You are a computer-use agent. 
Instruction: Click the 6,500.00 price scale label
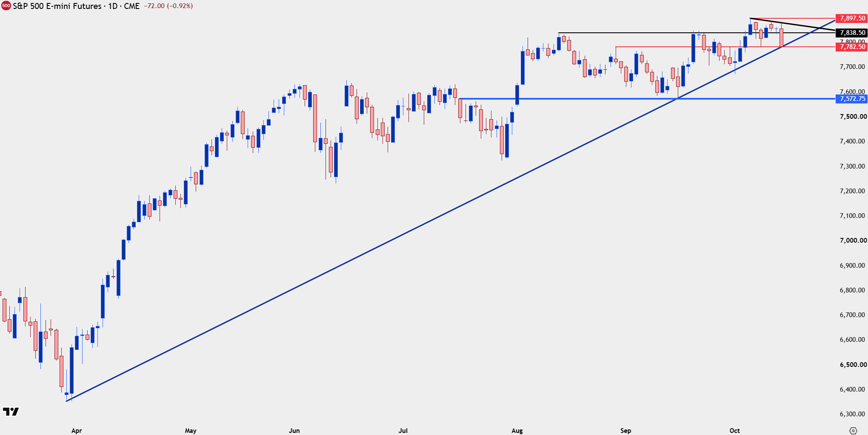click(852, 365)
